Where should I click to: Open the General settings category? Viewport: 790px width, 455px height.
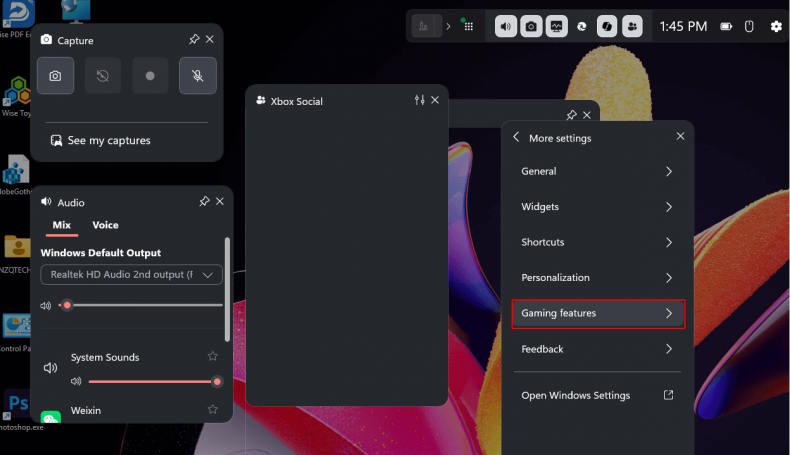coord(598,171)
